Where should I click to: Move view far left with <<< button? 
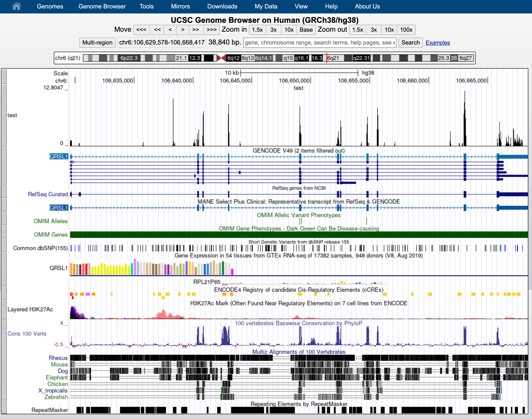[x=141, y=30]
